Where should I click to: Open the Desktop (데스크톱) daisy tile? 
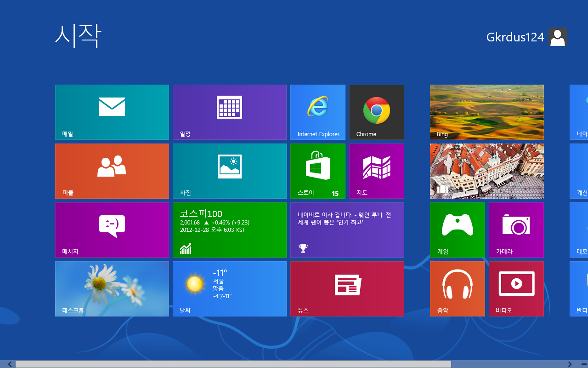112,288
